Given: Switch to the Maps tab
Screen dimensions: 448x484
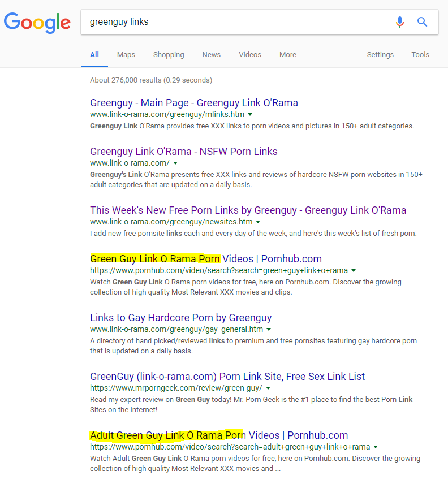Looking at the screenshot, I should point(126,55).
